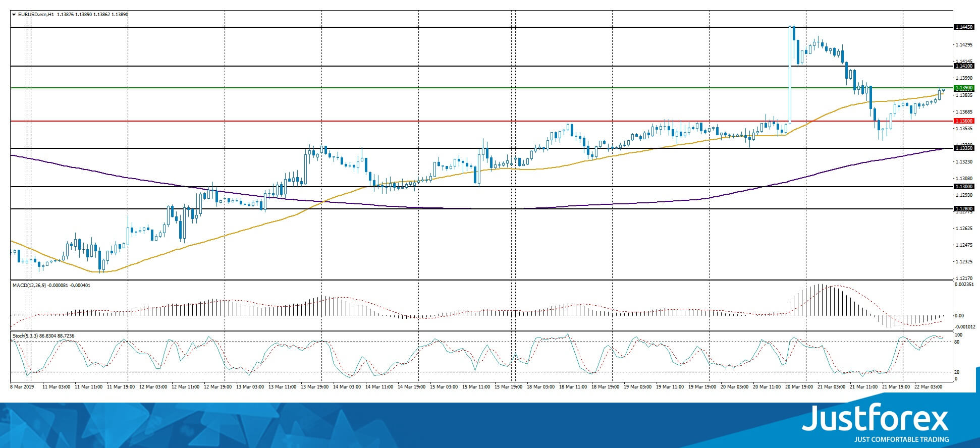The width and height of the screenshot is (980, 448).
Task: Open the chart menu triangle beside EURUSD.ecn,H1
Action: 14,15
